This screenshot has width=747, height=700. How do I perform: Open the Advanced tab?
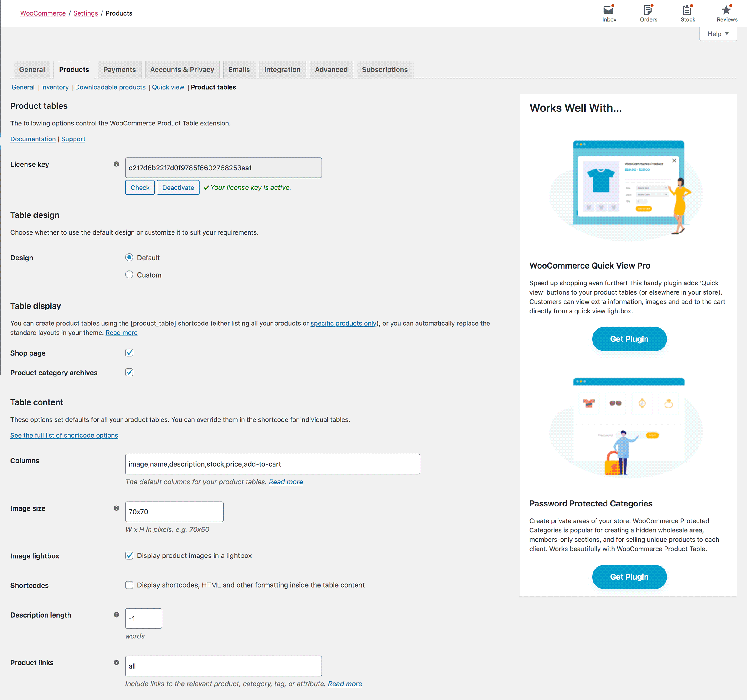point(331,70)
